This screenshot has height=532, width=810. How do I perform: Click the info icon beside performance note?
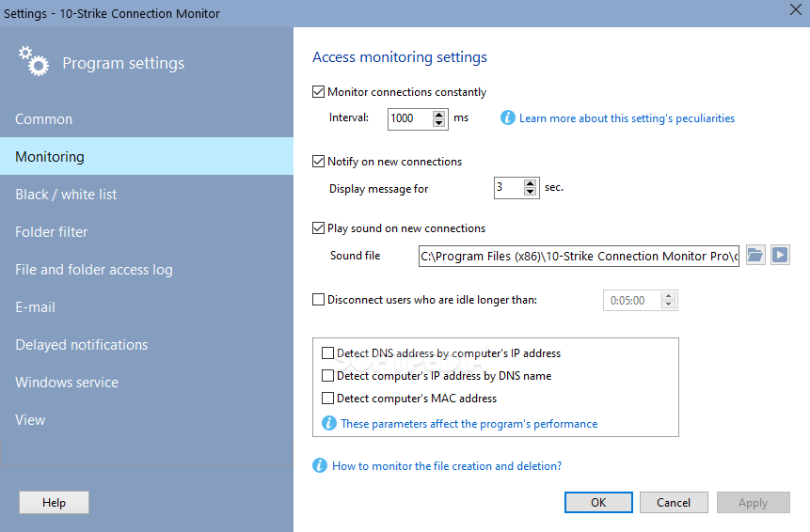(x=329, y=423)
